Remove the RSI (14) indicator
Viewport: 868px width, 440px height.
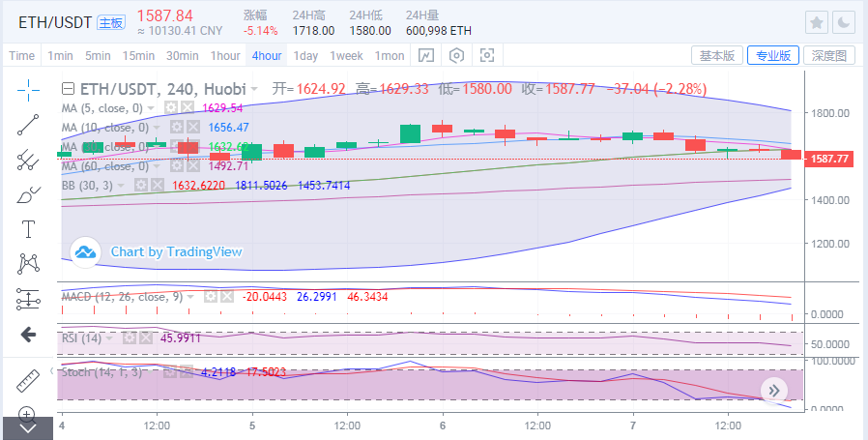[x=146, y=337]
